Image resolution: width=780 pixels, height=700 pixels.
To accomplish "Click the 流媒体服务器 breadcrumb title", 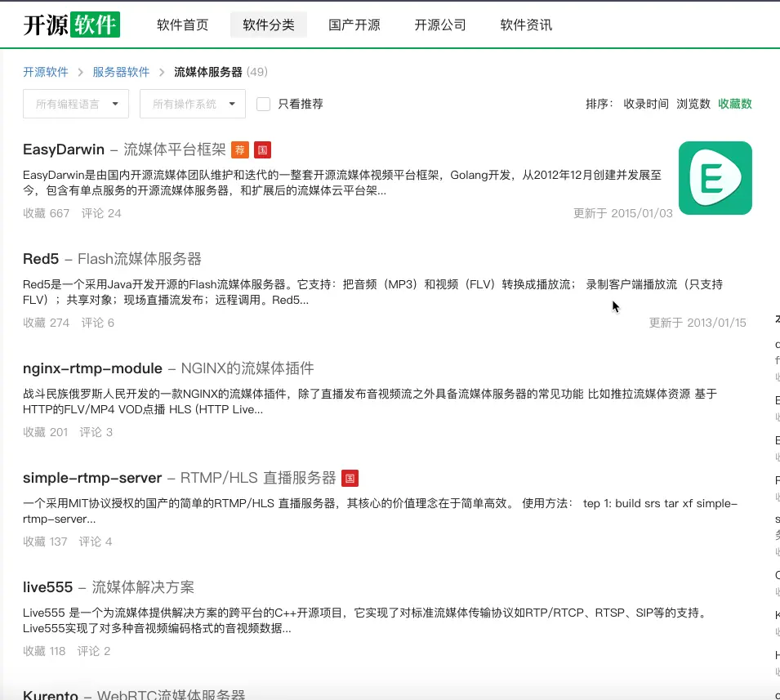I will 208,72.
